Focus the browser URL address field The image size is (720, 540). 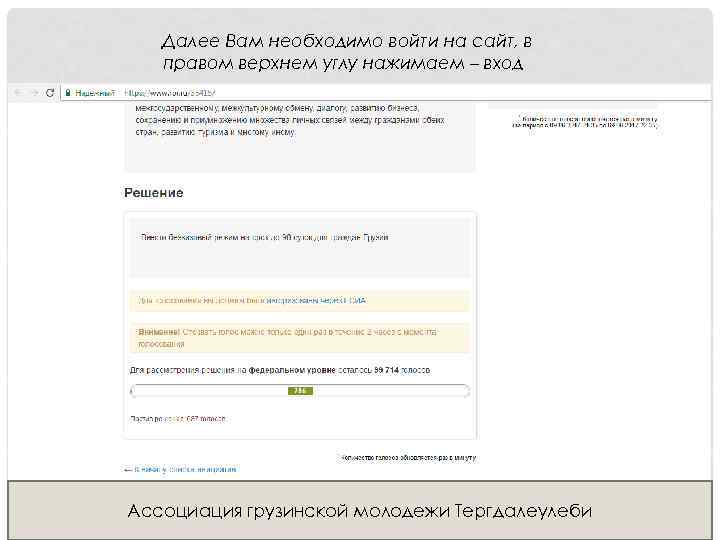(386, 93)
